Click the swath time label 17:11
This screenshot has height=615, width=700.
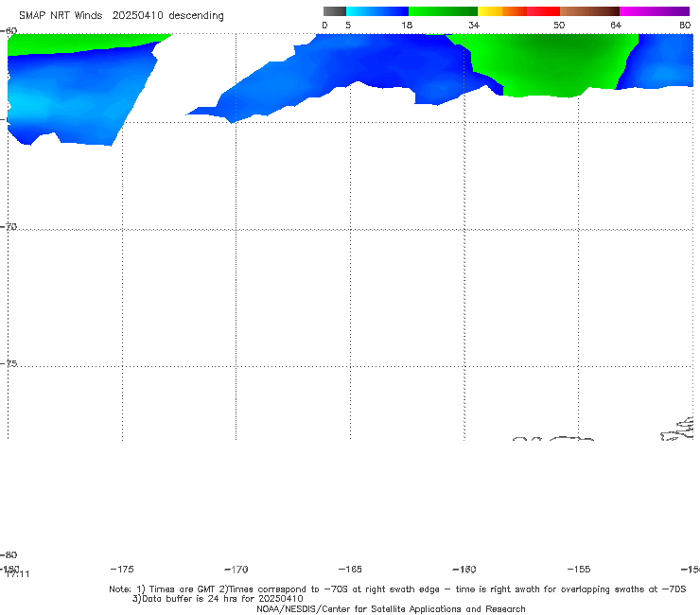tap(18, 574)
